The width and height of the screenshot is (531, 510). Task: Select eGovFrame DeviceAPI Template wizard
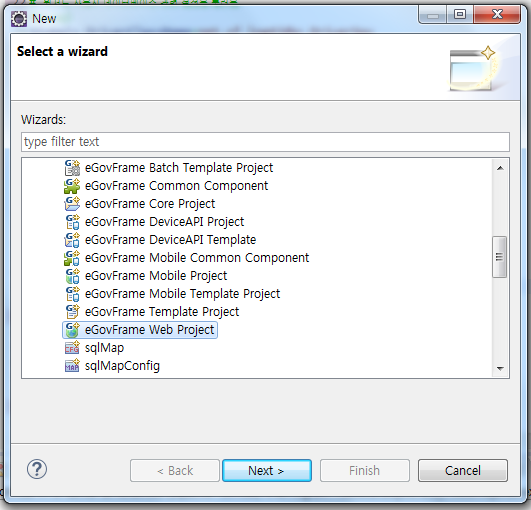[x=170, y=240]
